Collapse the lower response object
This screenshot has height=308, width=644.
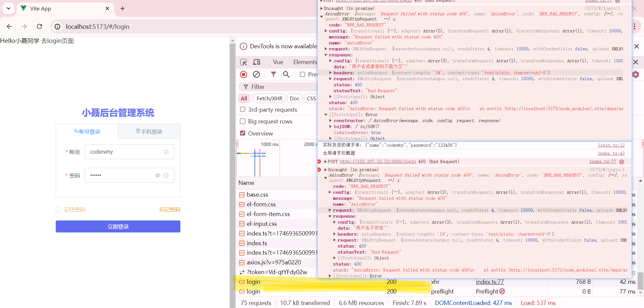click(x=330, y=216)
